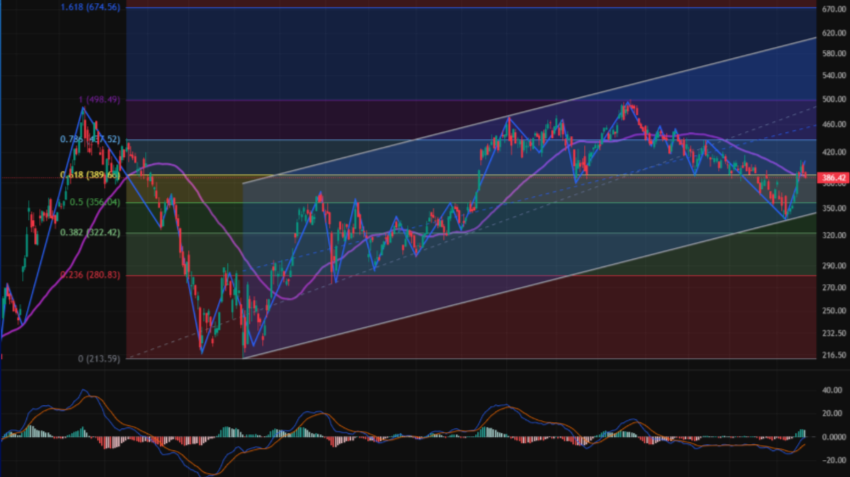Select 460.00 on the price scale

pos(832,124)
